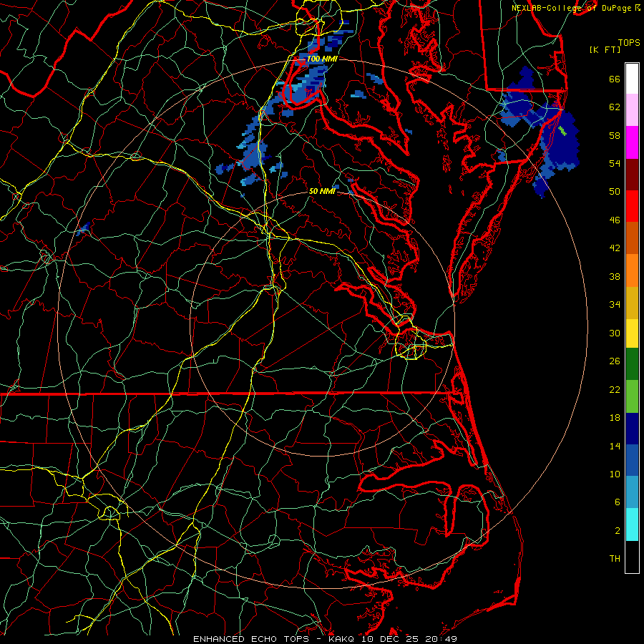Click the magenta legend swatch
644x644 pixels.
tap(632, 142)
